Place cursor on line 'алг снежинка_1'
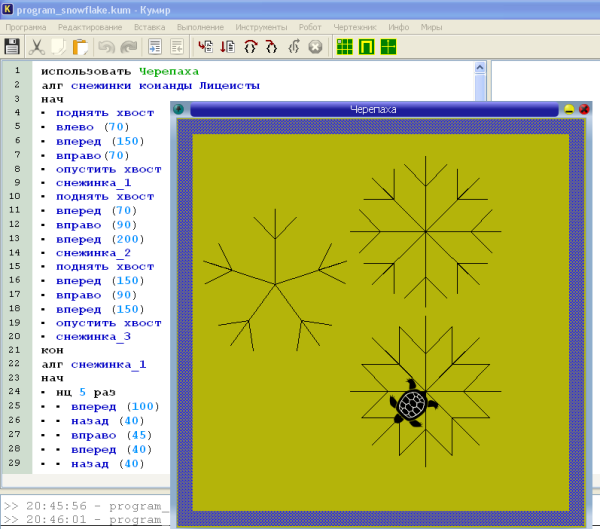 tap(94, 365)
